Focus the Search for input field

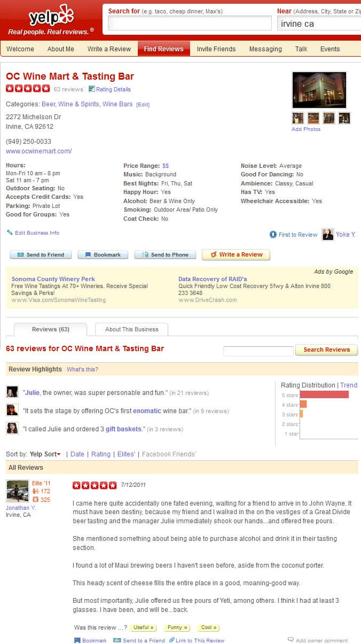pyautogui.click(x=190, y=24)
